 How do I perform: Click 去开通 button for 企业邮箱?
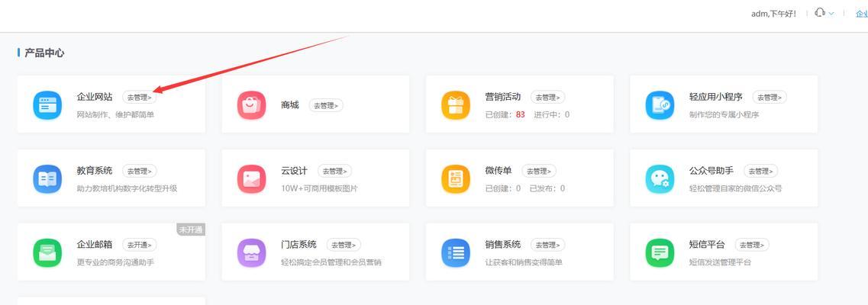tap(140, 245)
